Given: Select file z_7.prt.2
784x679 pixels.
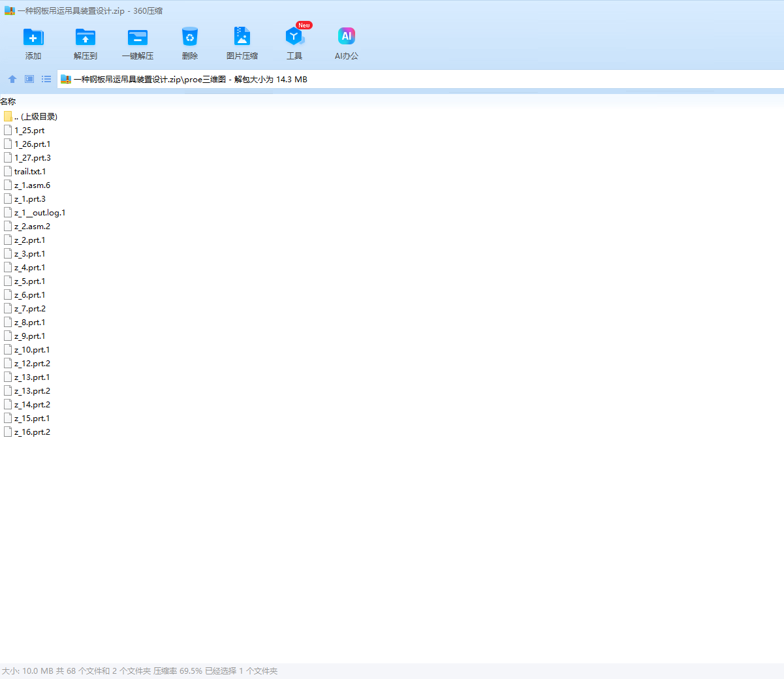Looking at the screenshot, I should click(x=25, y=308).
